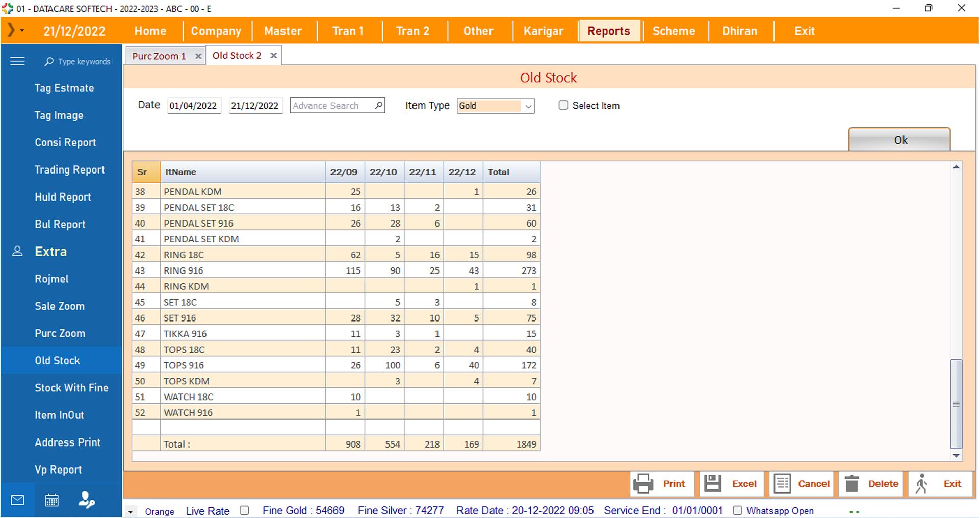
Task: Click the Cancel button
Action: coord(802,484)
